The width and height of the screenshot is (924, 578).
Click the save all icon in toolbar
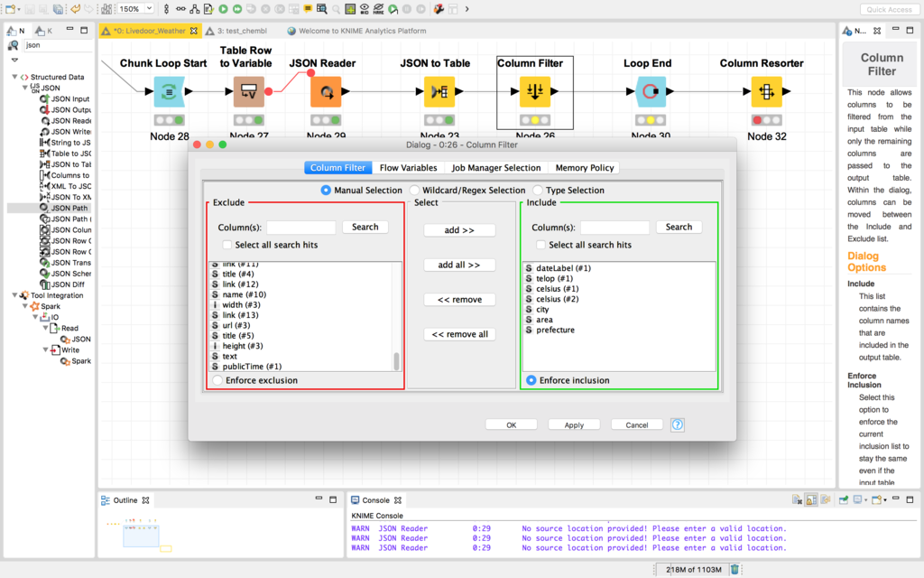[x=58, y=9]
